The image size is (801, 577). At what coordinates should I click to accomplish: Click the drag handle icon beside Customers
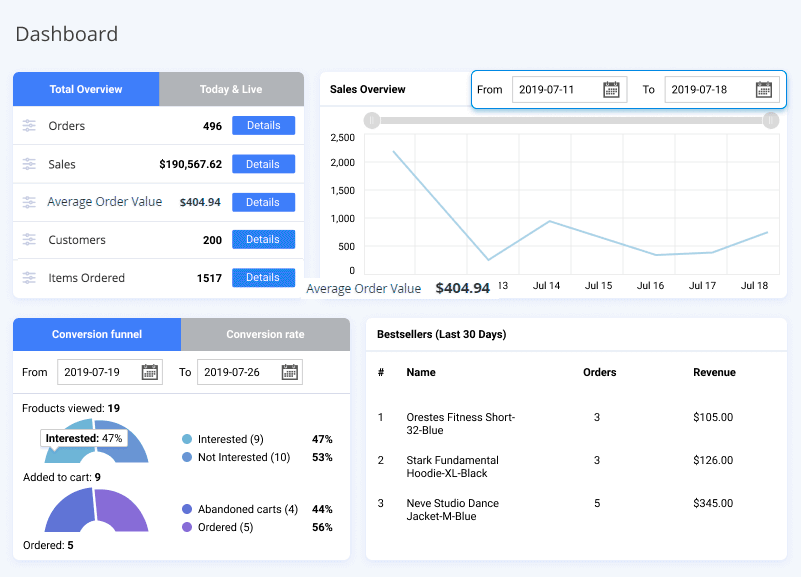click(29, 240)
